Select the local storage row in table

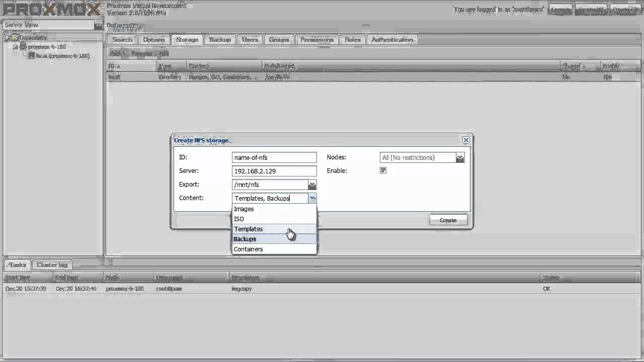coord(373,77)
